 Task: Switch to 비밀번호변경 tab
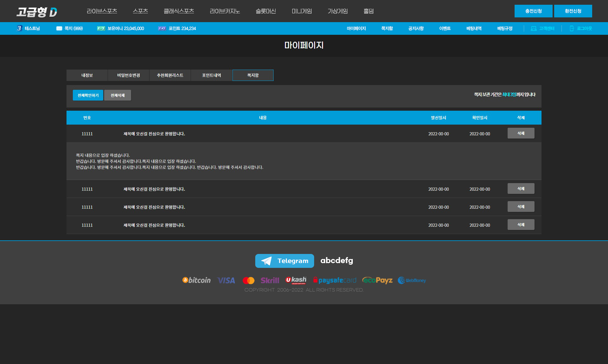pos(129,75)
